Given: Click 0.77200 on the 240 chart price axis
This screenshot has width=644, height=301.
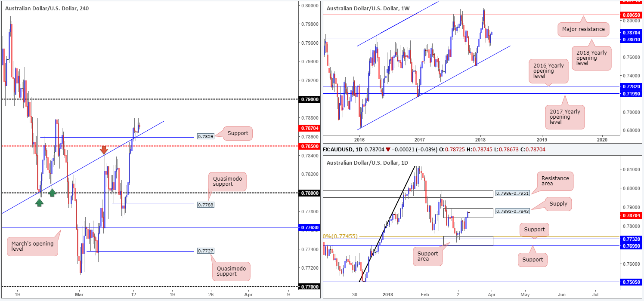Looking at the screenshot, I should [310, 268].
